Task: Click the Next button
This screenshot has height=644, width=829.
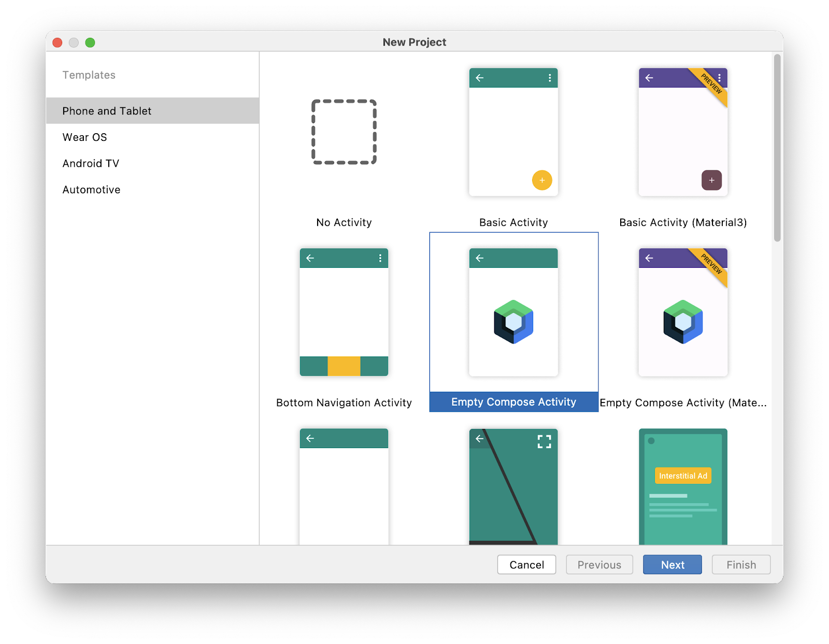Action: pos(672,564)
